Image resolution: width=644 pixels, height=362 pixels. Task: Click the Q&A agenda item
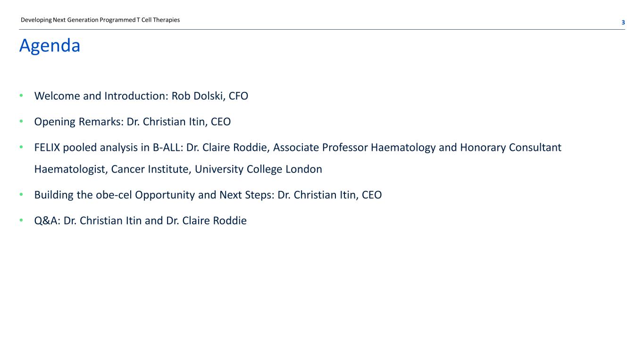tap(47, 221)
